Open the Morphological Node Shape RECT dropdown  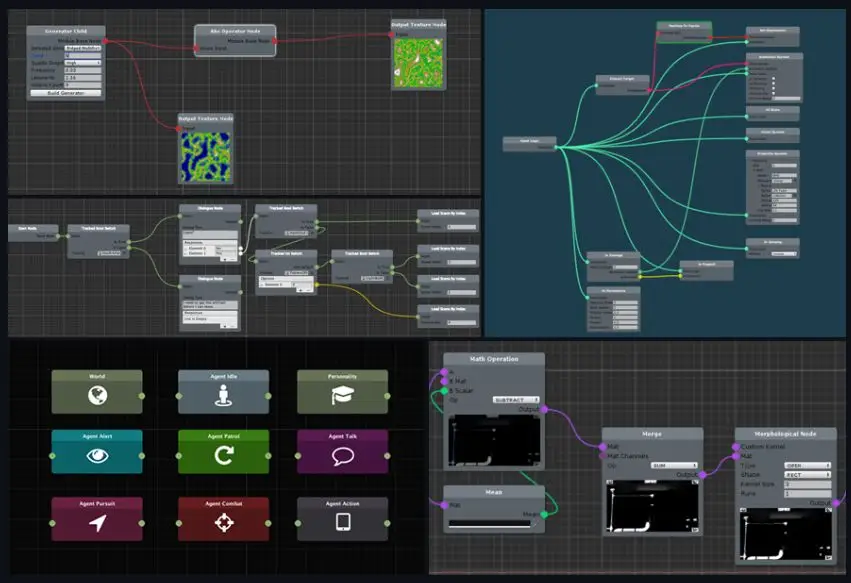808,475
